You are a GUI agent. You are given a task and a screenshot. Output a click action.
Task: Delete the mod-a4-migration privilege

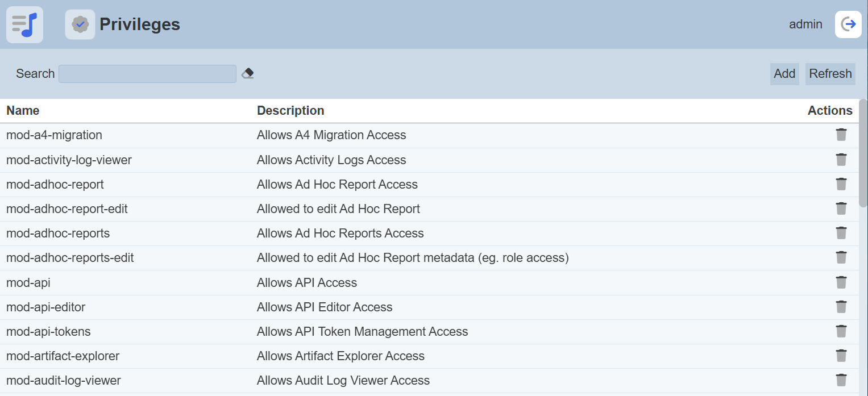coord(841,135)
